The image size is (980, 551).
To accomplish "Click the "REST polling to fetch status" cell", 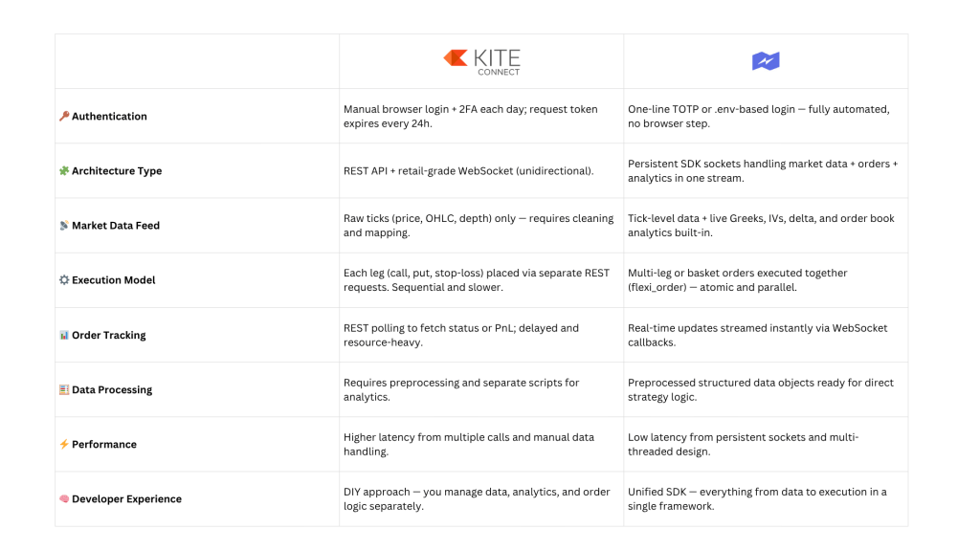I will click(x=461, y=335).
